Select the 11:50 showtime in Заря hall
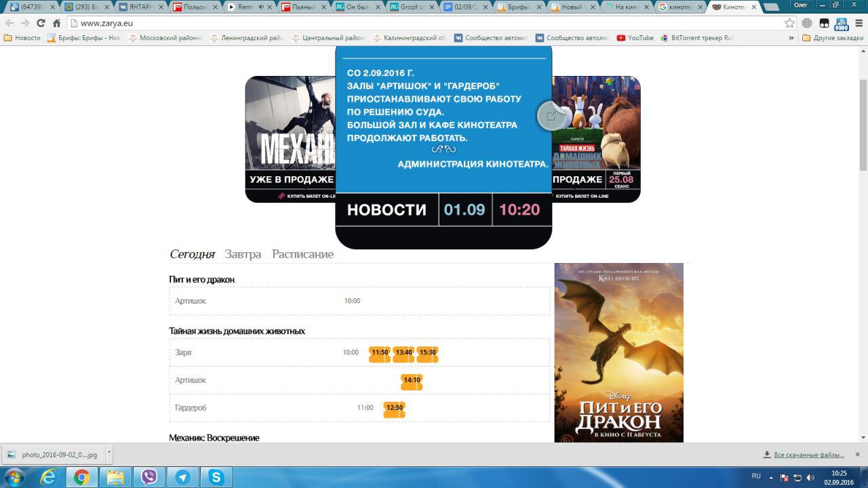The image size is (868, 488). pyautogui.click(x=380, y=353)
